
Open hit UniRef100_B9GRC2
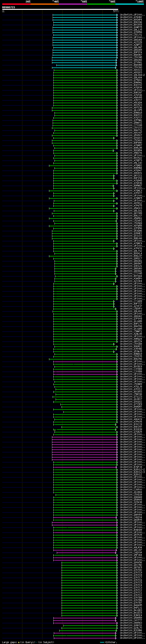(x=131, y=347)
